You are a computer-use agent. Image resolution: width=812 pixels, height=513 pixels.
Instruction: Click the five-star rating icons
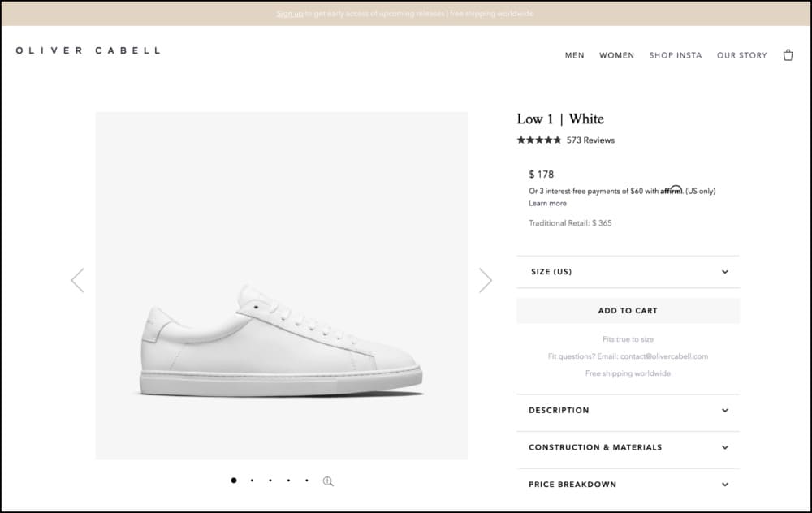(538, 140)
